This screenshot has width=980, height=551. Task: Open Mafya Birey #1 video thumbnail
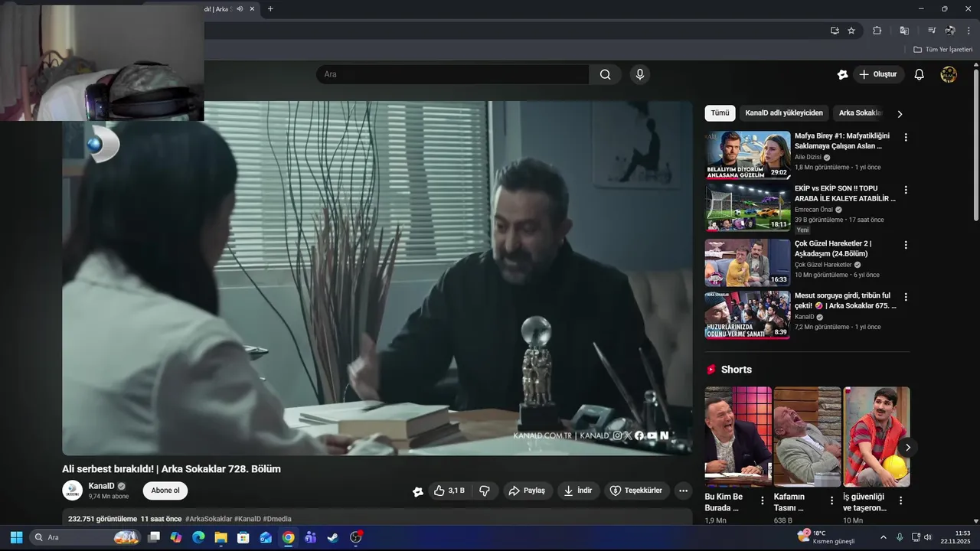747,155
